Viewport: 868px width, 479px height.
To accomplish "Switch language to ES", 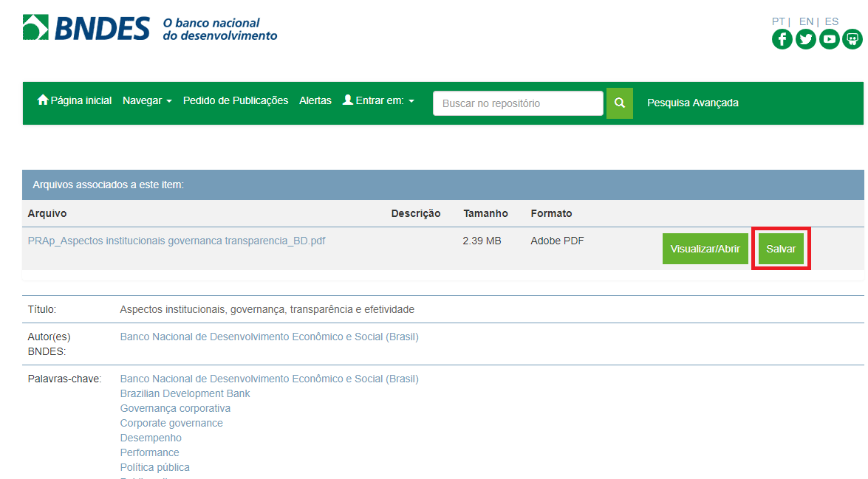I will (832, 21).
